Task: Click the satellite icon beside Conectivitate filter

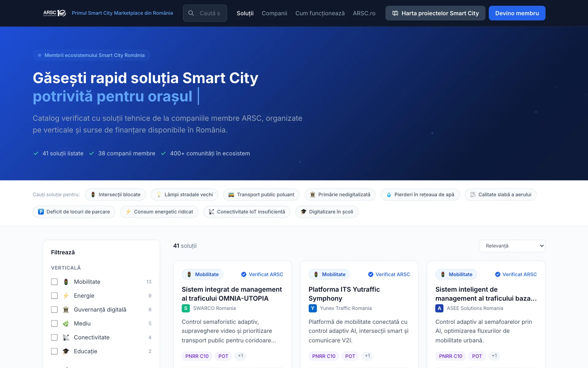Action: click(66, 337)
